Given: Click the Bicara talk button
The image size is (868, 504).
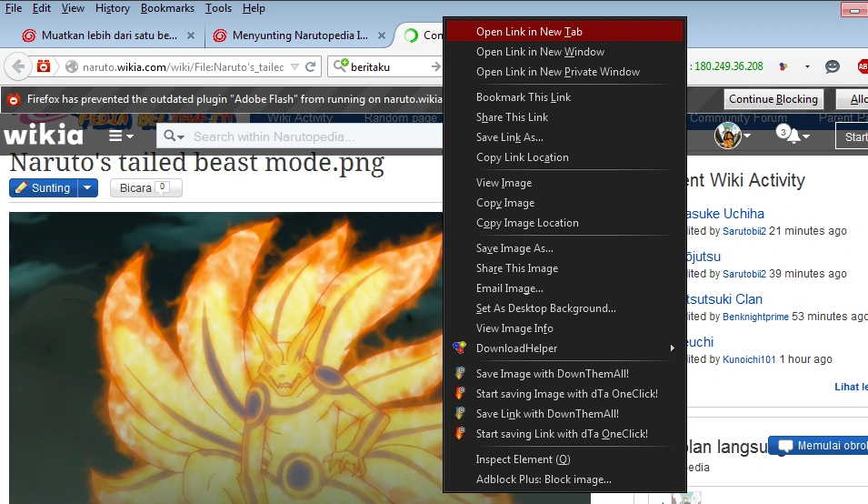Looking at the screenshot, I should (x=146, y=187).
